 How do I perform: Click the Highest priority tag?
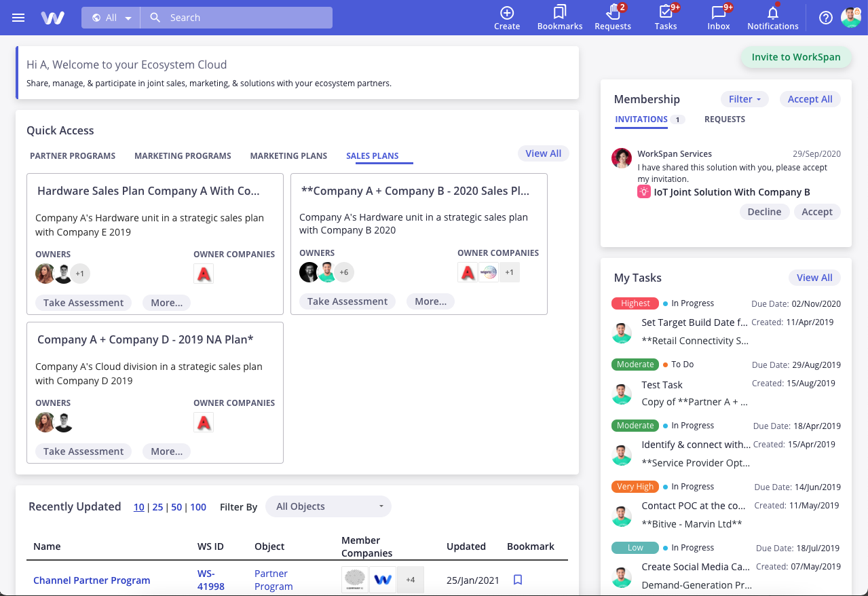coord(635,303)
